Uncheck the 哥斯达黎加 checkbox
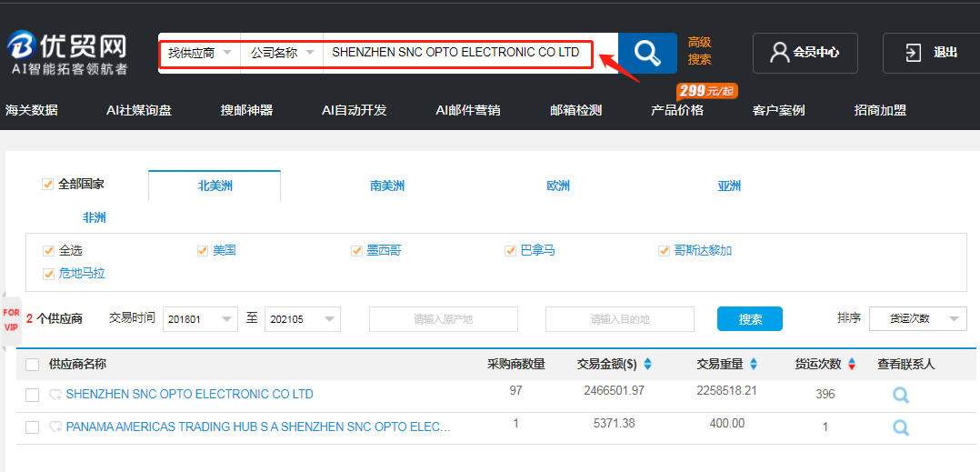The width and height of the screenshot is (980, 472). (664, 251)
